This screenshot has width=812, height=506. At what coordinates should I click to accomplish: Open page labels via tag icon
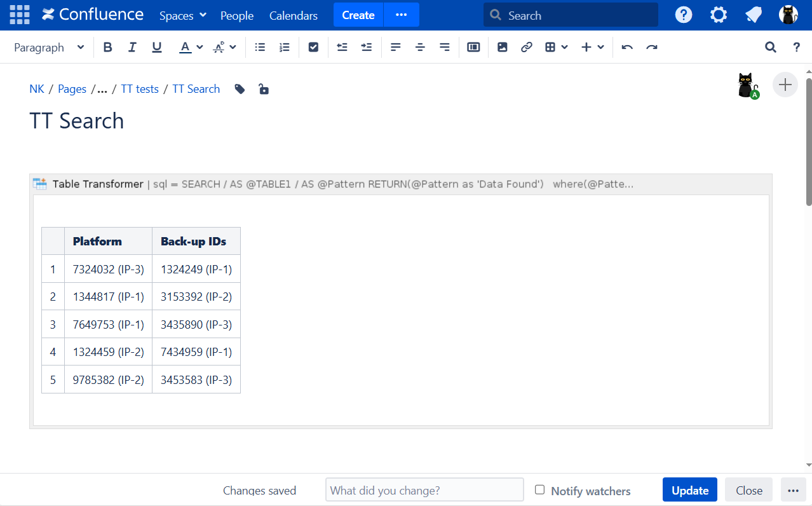click(x=240, y=89)
